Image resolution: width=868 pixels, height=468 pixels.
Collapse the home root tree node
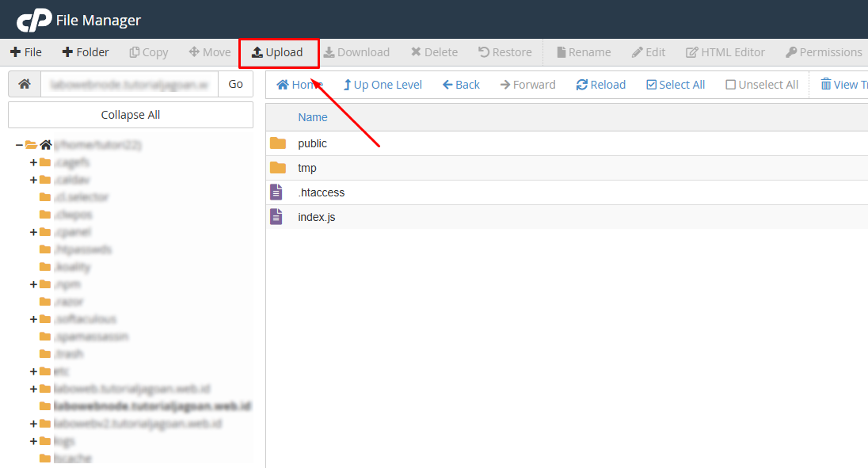point(19,145)
